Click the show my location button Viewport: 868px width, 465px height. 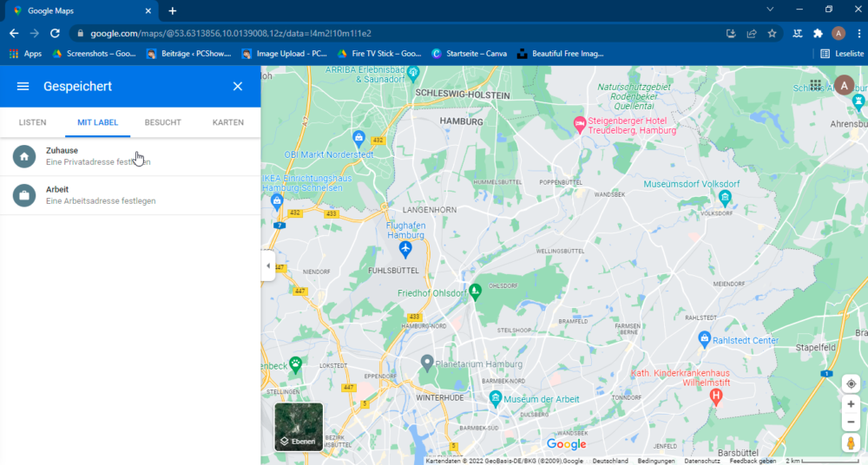851,383
